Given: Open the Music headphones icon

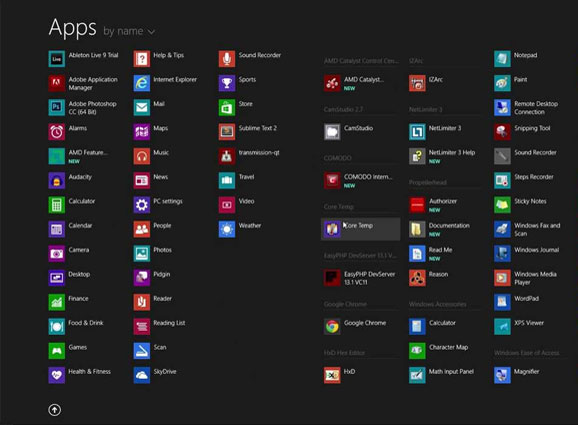Looking at the screenshot, I should coord(142,156).
